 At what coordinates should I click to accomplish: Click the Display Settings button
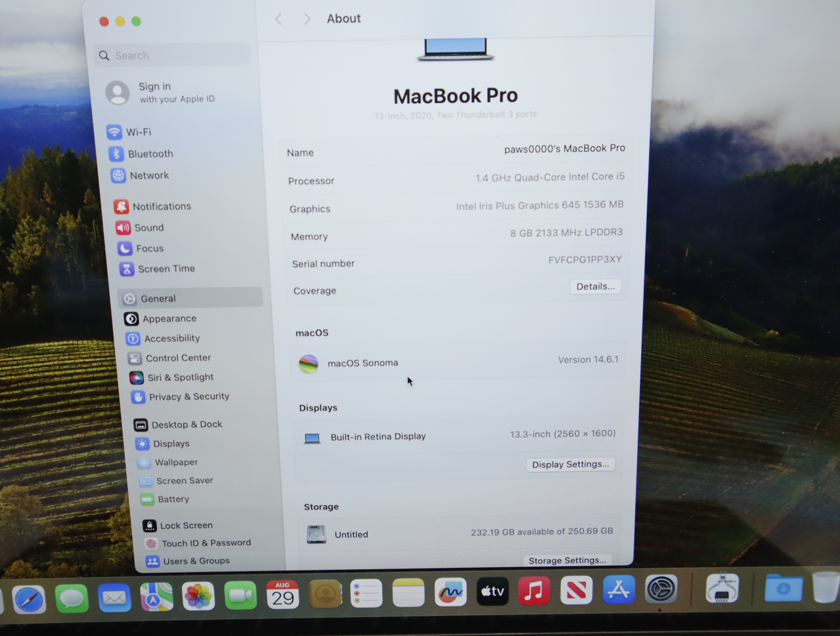(570, 464)
